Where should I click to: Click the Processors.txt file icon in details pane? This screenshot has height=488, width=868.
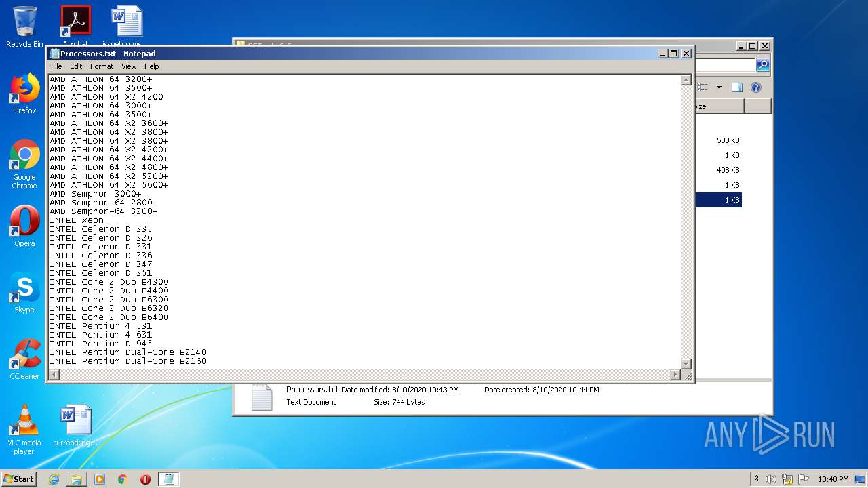262,398
